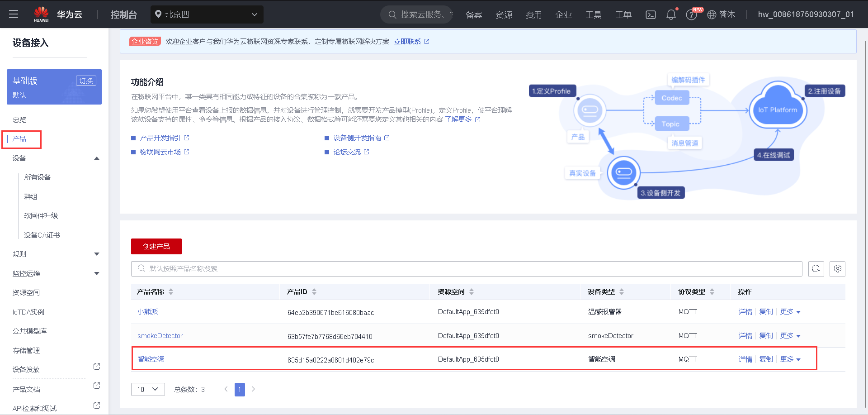Viewport: 868px width, 415px height.
Task: Open the CLI terminal icon
Action: point(651,14)
